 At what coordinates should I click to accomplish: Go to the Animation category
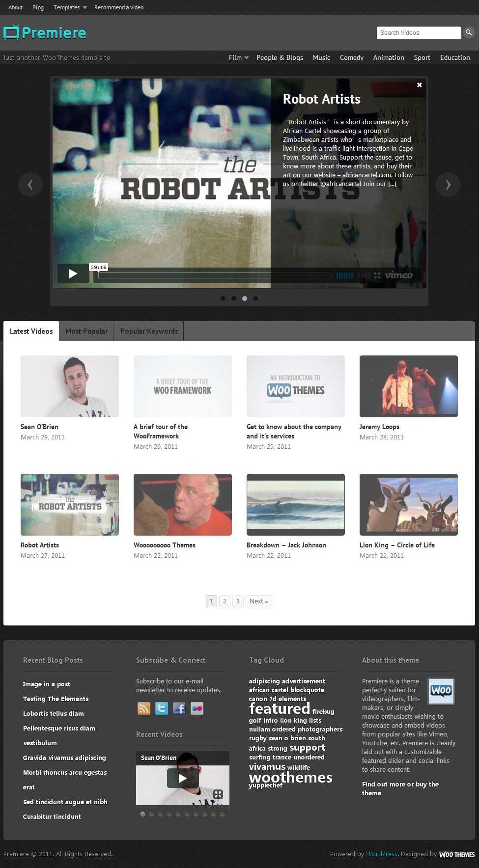[389, 57]
